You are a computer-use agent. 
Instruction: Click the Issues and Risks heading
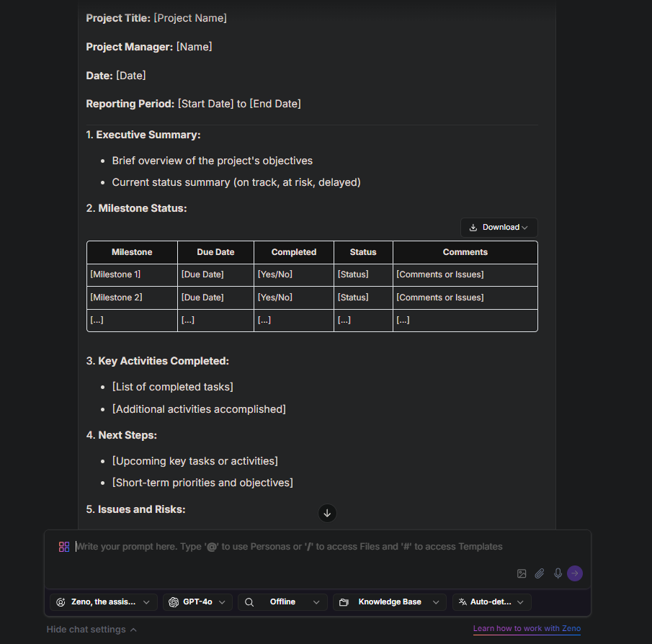(135, 509)
